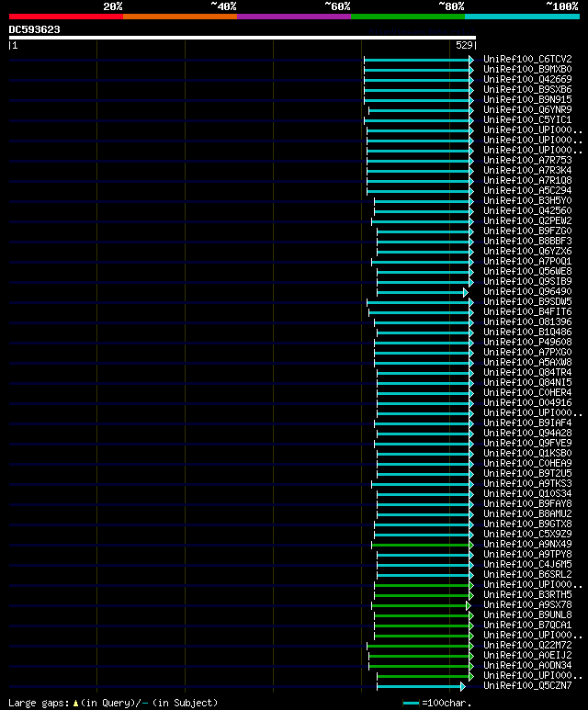Viewport: 588px width, 710px height.
Task: Select the UniRef100_A9TKS3 label
Action: click(527, 484)
